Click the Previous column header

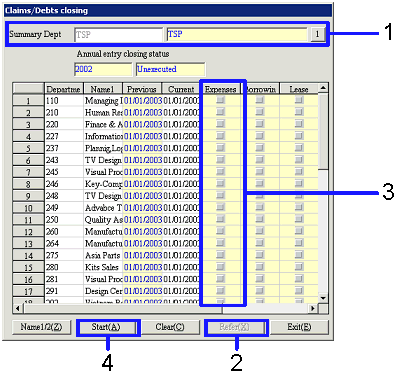(x=142, y=89)
